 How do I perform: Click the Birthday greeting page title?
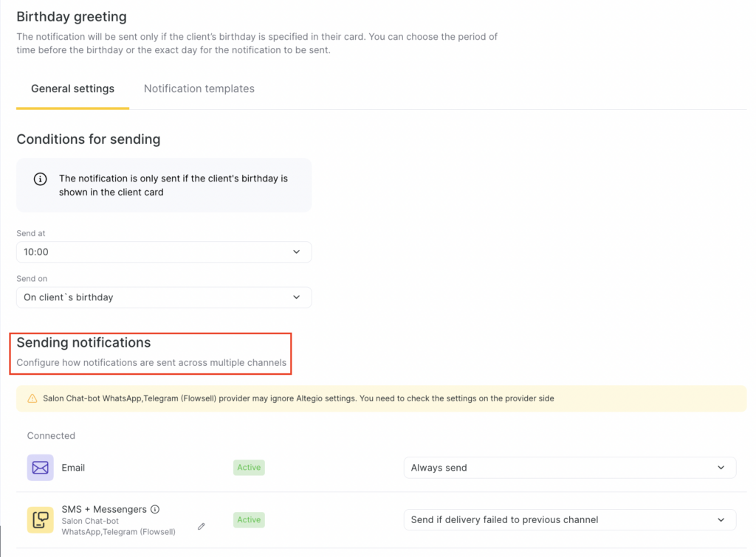(x=72, y=16)
